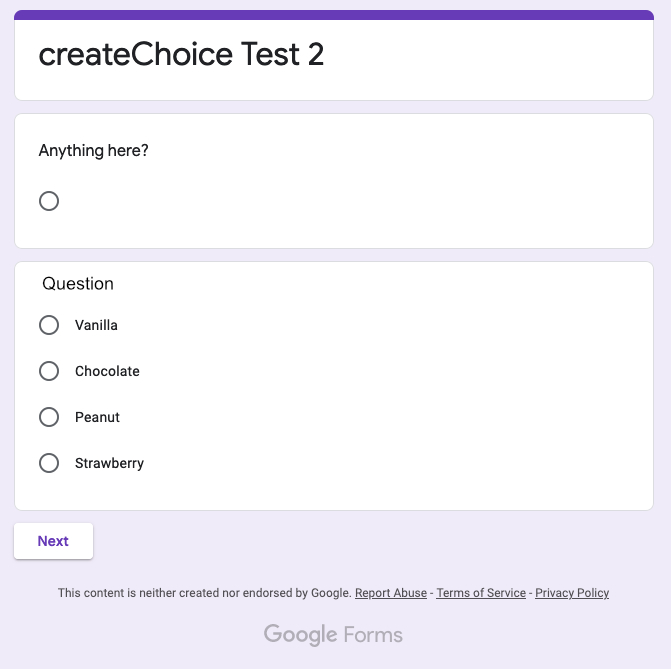Click the "not created nor endorsed" disclaimer text
671x669 pixels.
pyautogui.click(x=205, y=593)
